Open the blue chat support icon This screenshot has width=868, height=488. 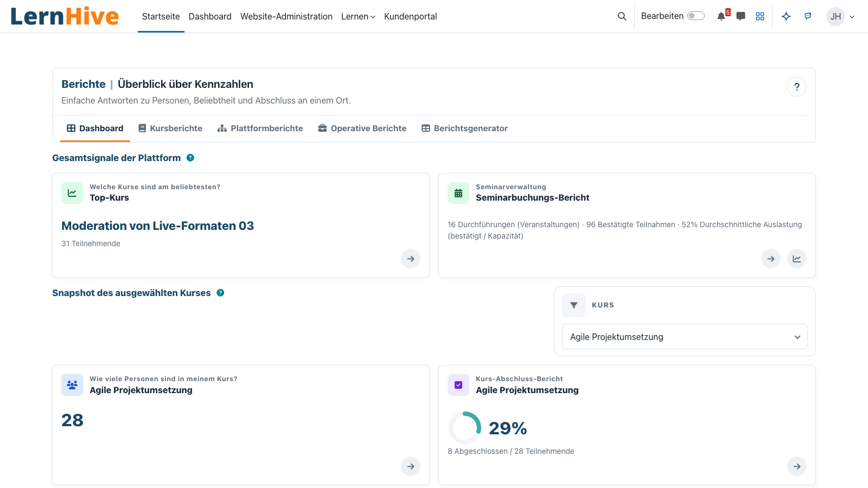808,16
